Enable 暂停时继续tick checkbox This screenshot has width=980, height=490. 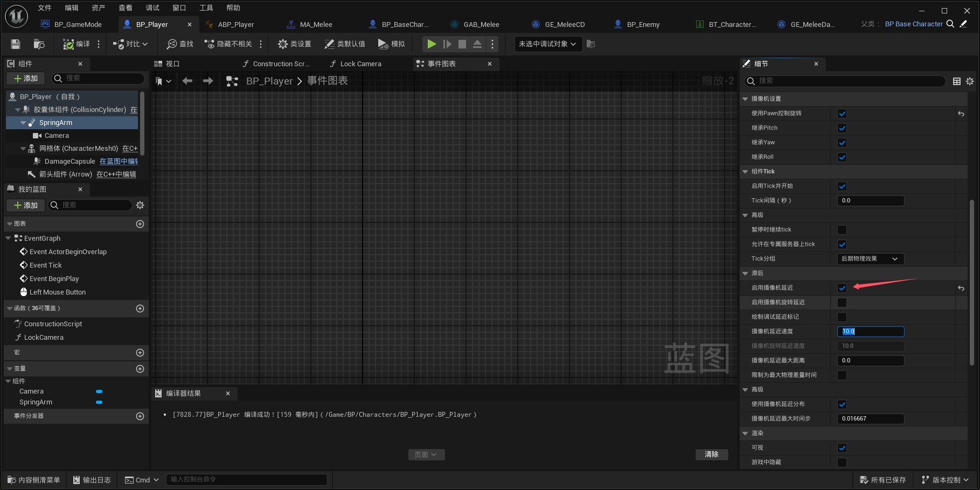(x=842, y=230)
